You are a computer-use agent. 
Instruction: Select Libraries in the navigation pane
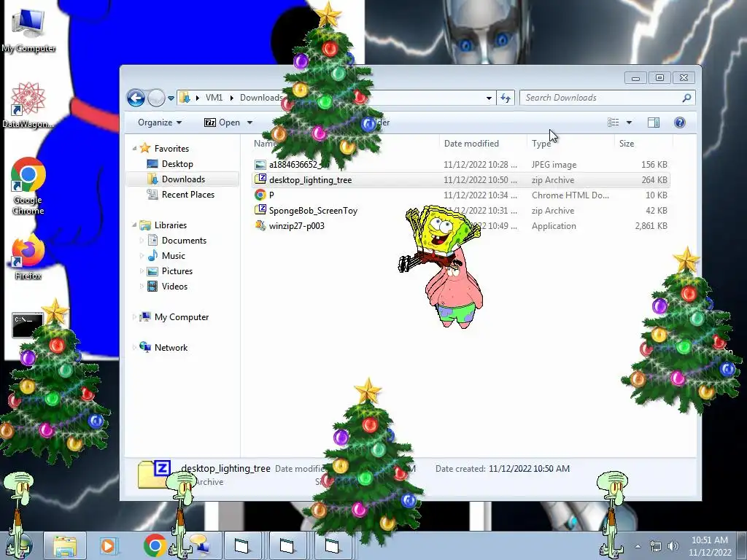(x=171, y=225)
